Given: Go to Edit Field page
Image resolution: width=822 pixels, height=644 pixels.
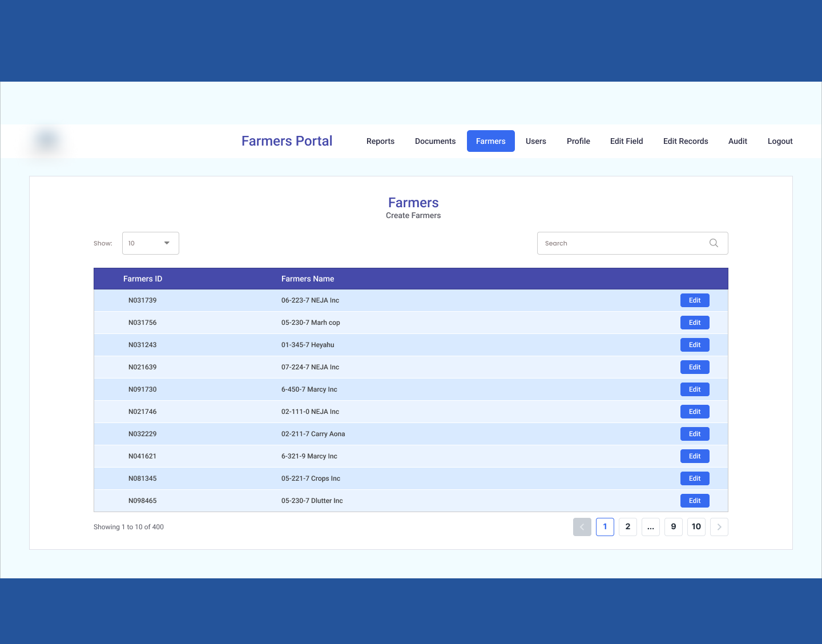Looking at the screenshot, I should [x=626, y=141].
